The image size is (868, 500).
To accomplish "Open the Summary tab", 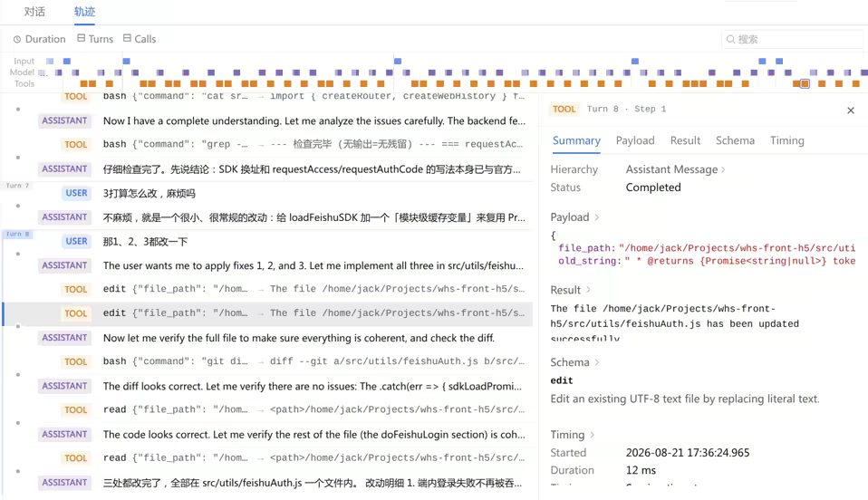I will [x=576, y=140].
